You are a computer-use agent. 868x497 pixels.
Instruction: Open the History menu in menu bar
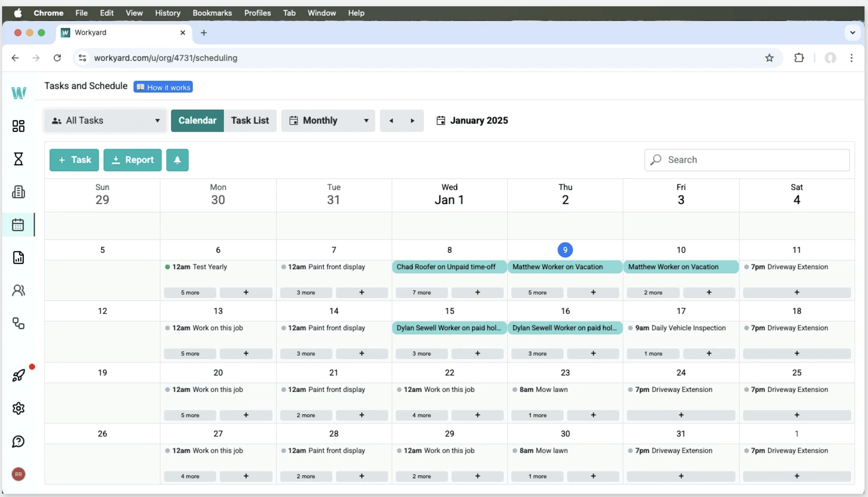point(168,13)
